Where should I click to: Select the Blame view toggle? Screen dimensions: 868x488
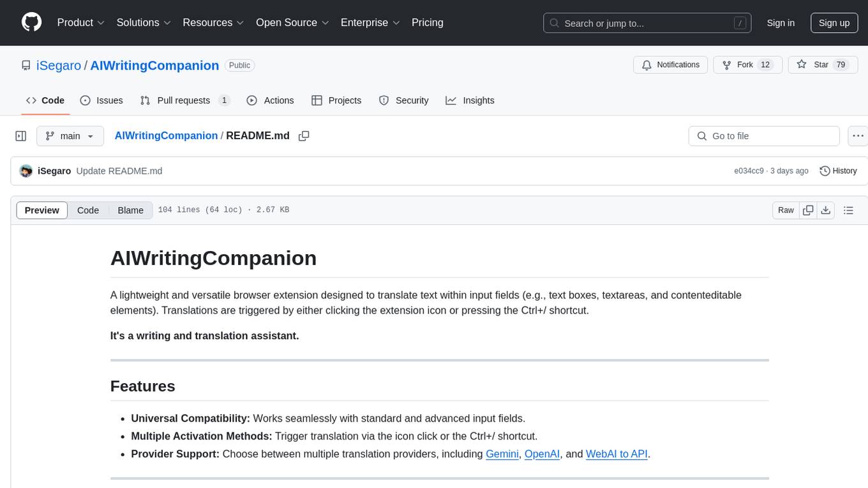(130, 210)
